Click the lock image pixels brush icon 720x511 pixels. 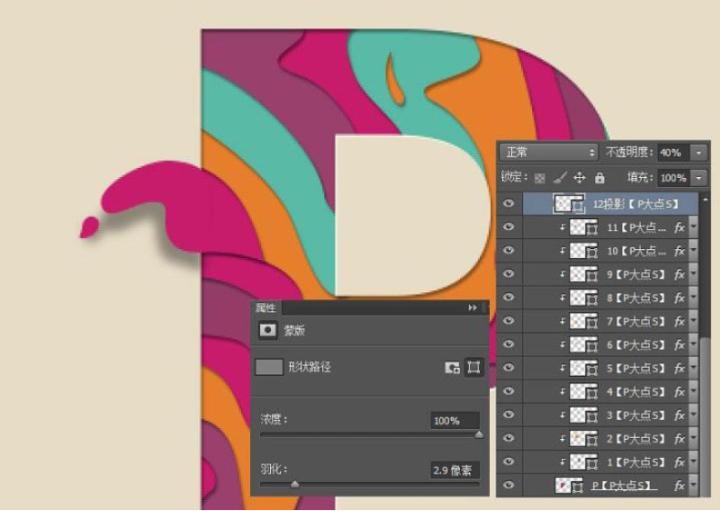560,177
